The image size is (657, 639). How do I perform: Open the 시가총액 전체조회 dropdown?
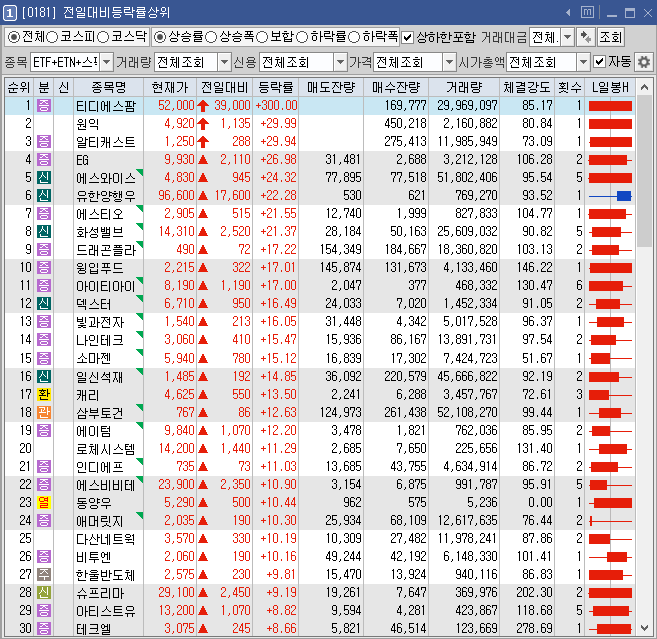pos(583,62)
